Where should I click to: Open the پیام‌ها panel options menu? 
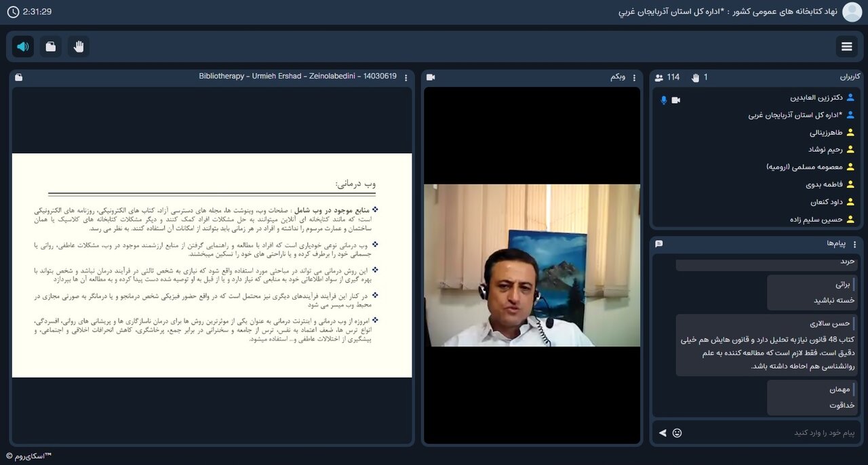[856, 244]
